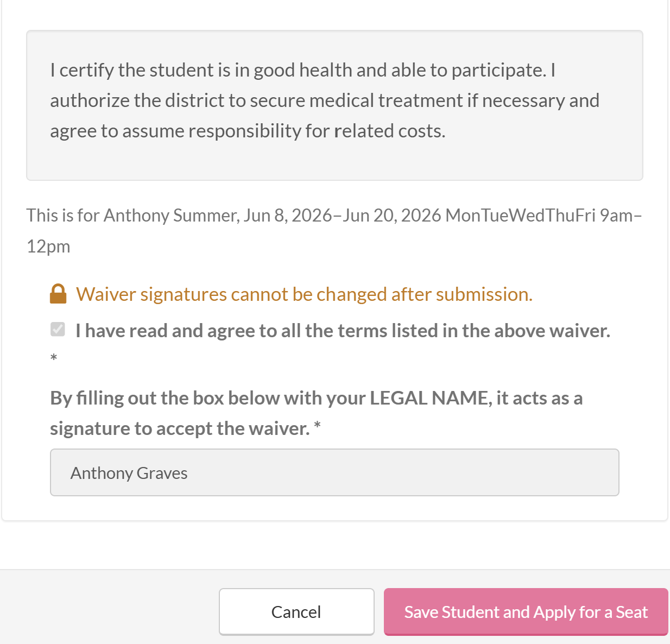
Task: Click the 'Jun 8, 2026–Jun 20, 2026' date range
Action: [342, 216]
